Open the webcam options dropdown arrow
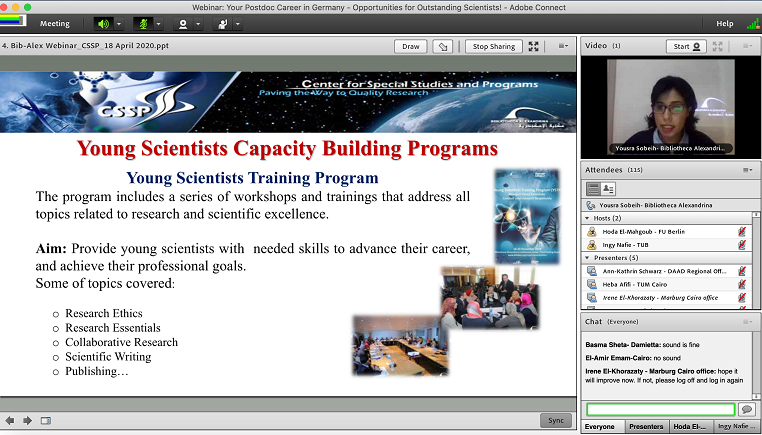Image resolution: width=762 pixels, height=435 pixels. point(198,24)
